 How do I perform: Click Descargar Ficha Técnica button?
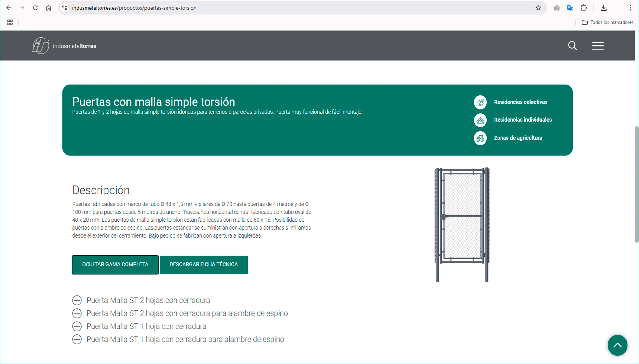pos(204,265)
